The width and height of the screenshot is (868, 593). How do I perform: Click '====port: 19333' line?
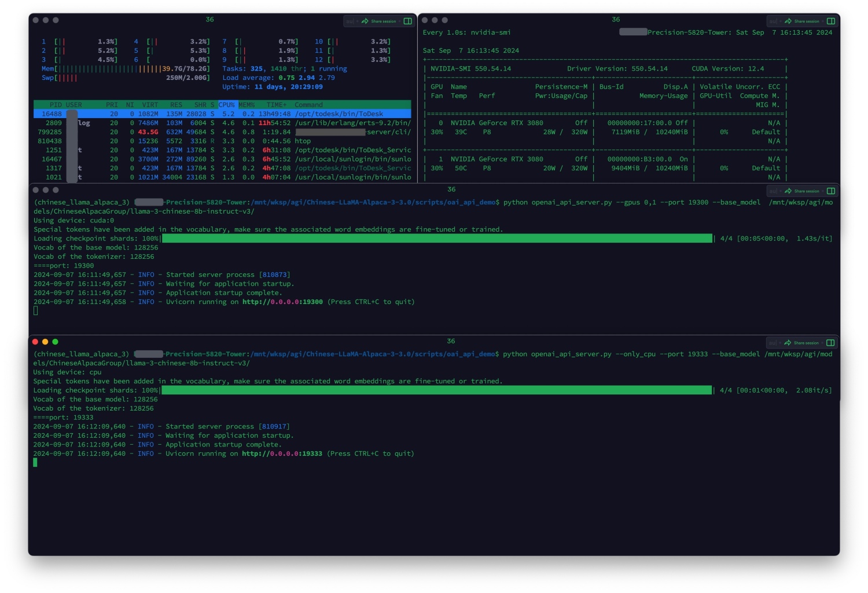click(63, 418)
